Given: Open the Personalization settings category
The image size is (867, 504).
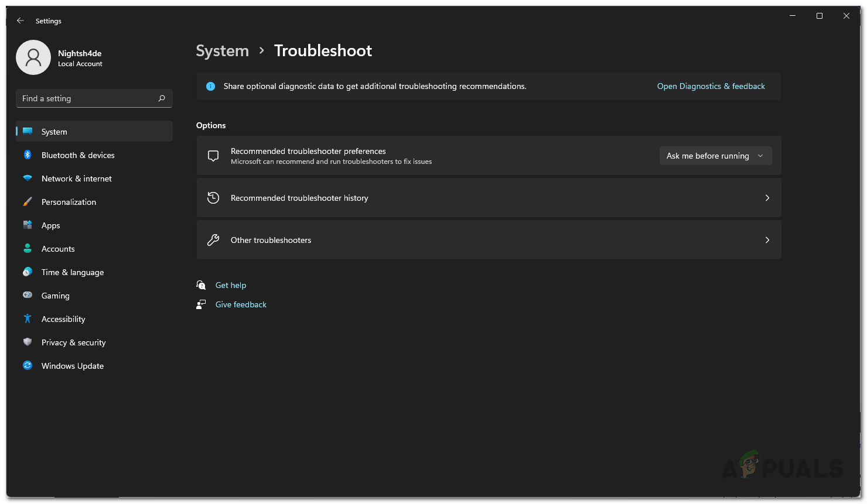Looking at the screenshot, I should [69, 202].
